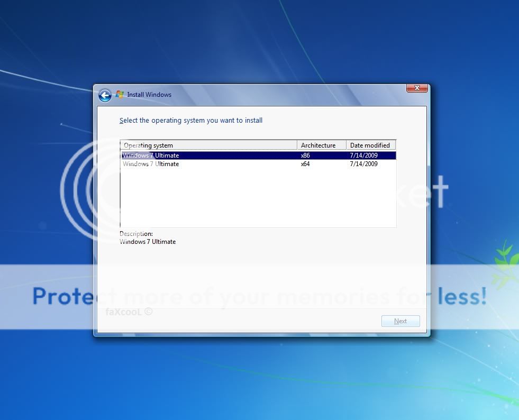
Task: Sort list by Architecture column header
Action: (x=322, y=145)
